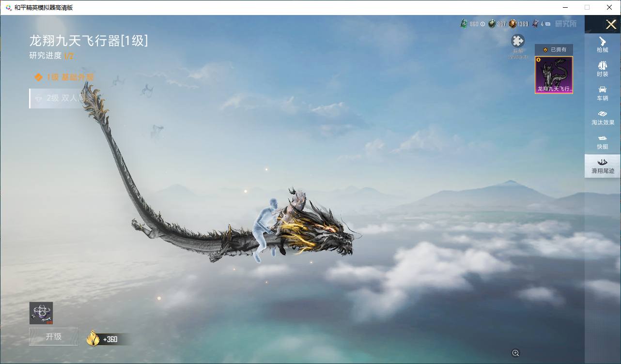Click the 已拥有 owned label
Viewport: 621px width, 364px height.
554,49
